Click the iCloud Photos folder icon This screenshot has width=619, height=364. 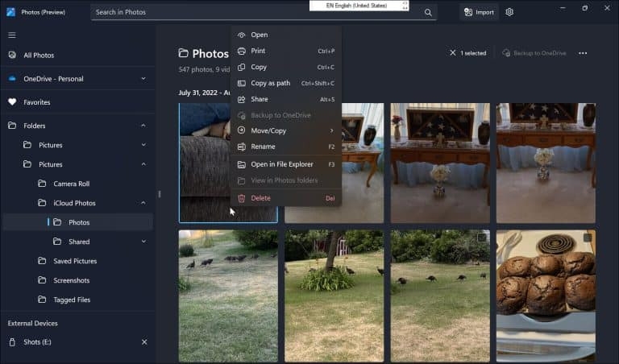(42, 203)
